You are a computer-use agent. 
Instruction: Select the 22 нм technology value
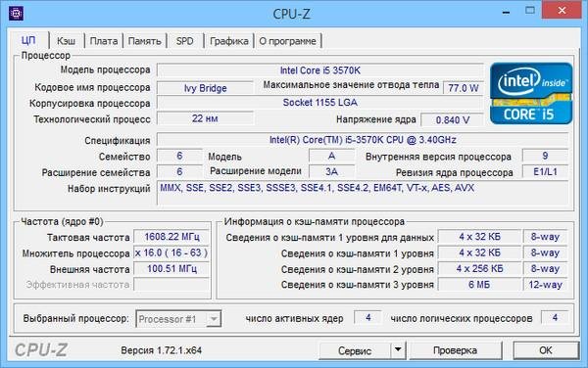tap(205, 118)
